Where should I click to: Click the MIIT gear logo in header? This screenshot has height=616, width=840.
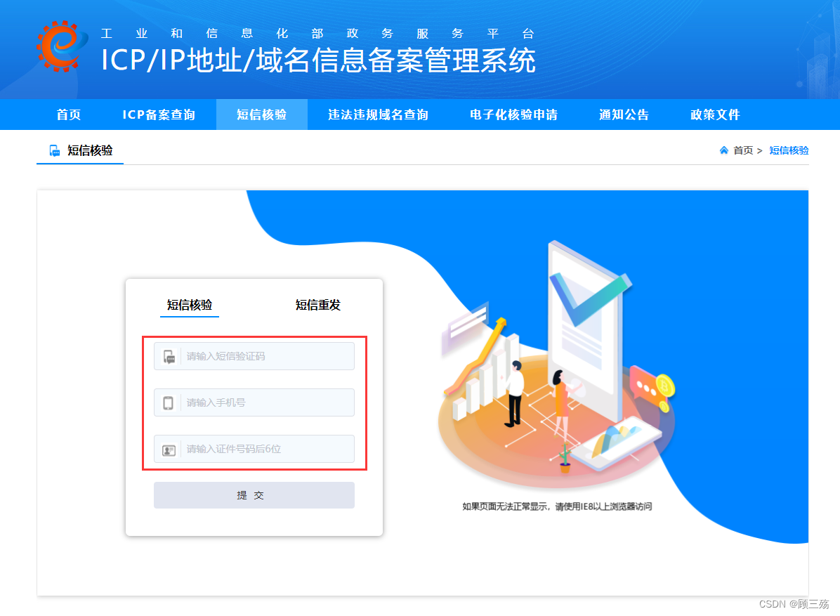(62, 46)
